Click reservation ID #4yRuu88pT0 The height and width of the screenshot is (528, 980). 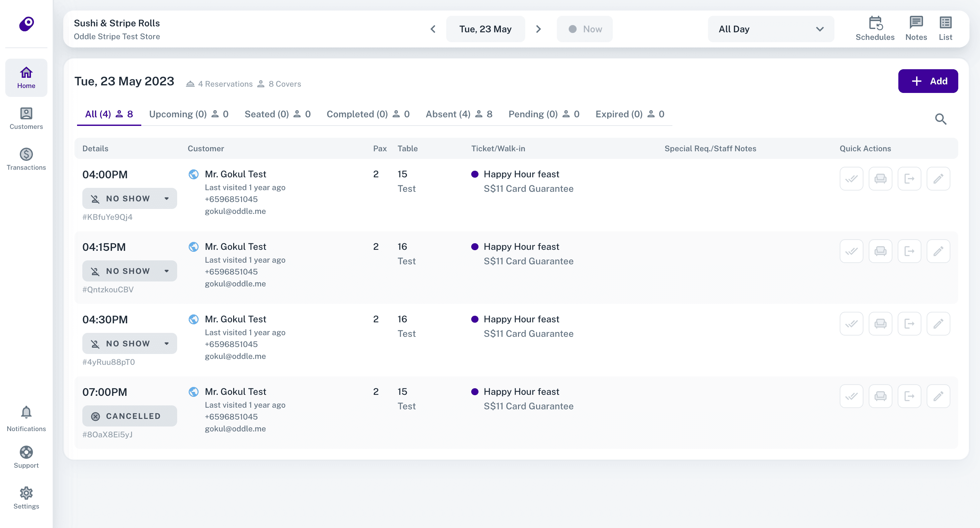click(108, 362)
